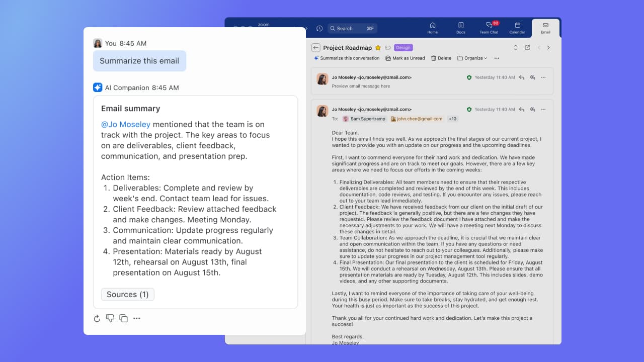644x362 pixels.
Task: Switch to the Team Chat tab
Action: (489, 28)
